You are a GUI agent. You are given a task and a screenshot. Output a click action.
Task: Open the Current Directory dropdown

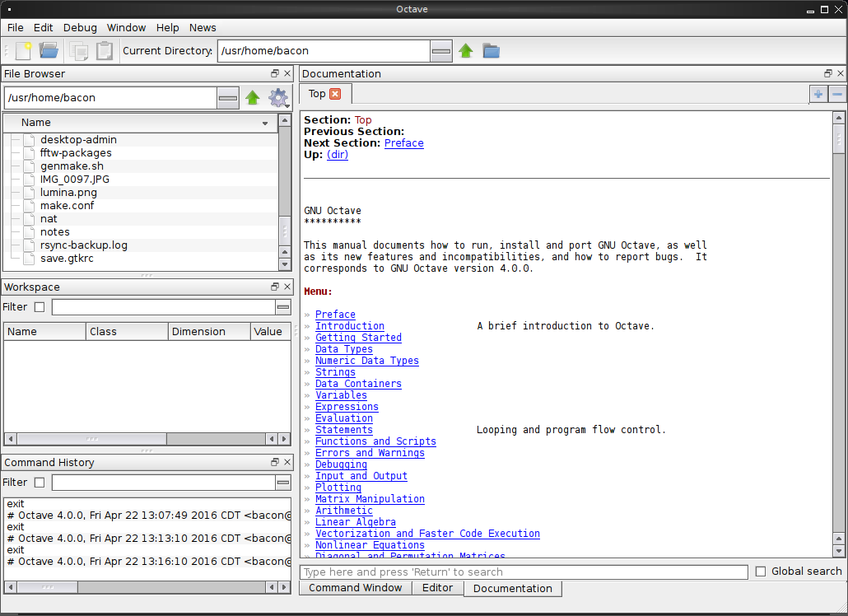[441, 51]
